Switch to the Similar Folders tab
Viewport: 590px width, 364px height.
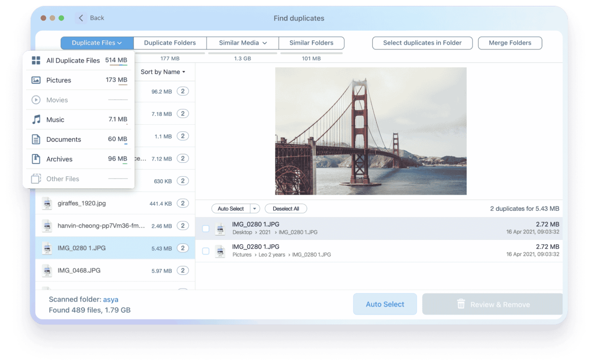(x=312, y=43)
